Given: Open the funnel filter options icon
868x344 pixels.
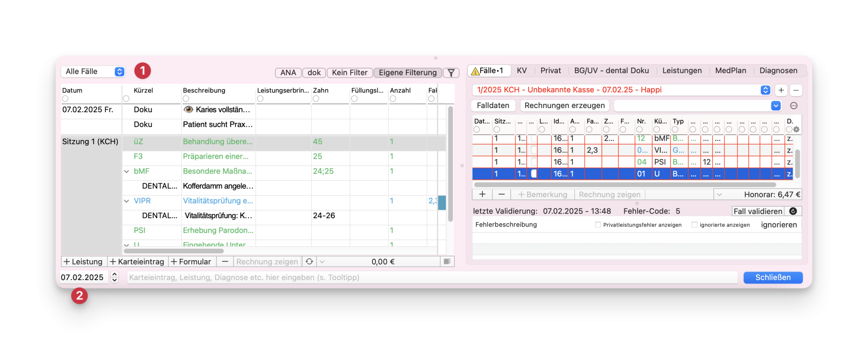Looking at the screenshot, I should pyautogui.click(x=451, y=73).
